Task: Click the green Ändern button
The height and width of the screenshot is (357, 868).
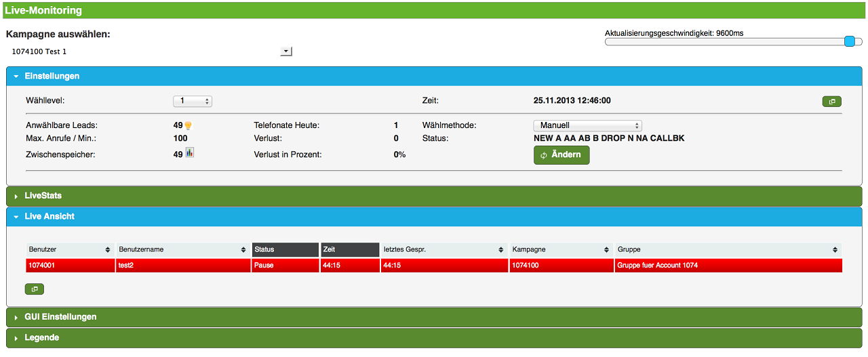Action: pos(561,155)
